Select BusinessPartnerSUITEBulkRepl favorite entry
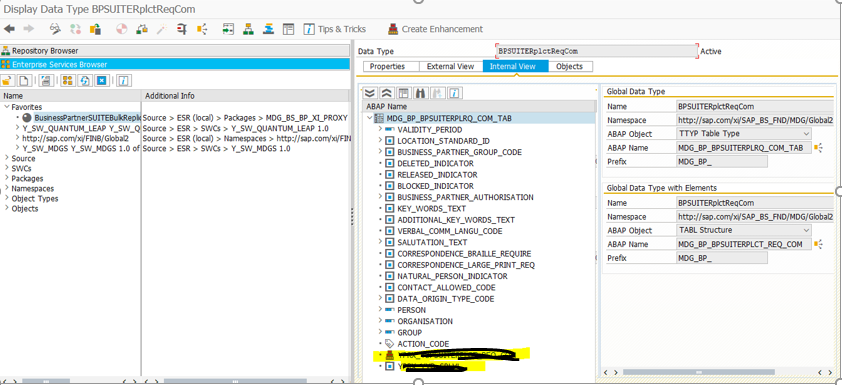 click(87, 118)
